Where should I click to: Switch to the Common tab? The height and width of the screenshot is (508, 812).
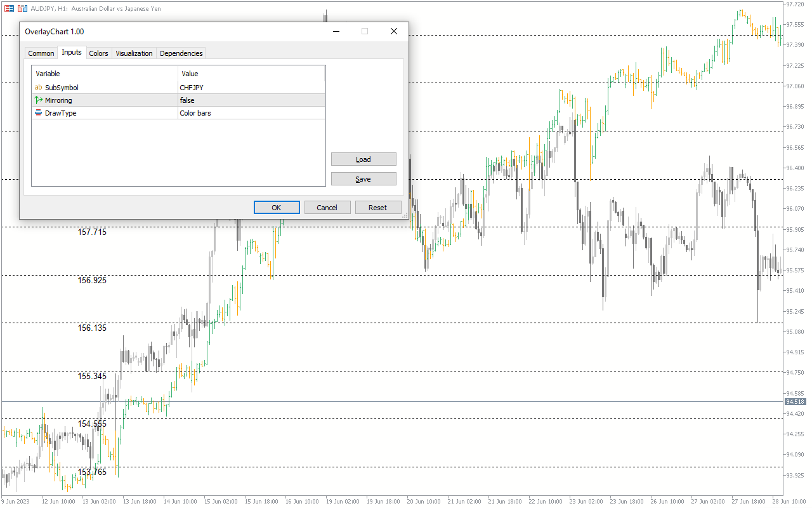(x=41, y=53)
